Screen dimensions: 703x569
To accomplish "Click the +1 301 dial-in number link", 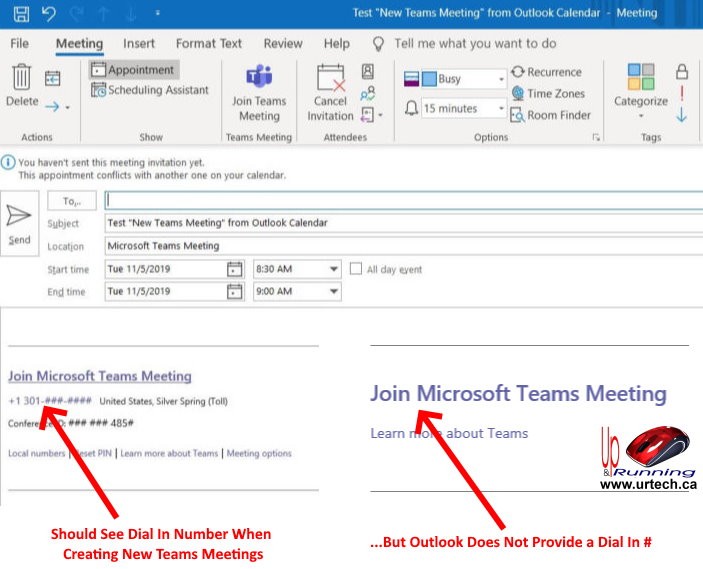I will coord(50,400).
